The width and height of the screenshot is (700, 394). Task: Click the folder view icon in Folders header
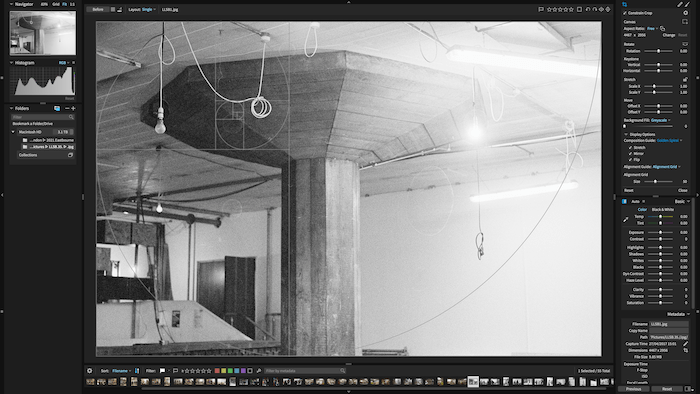click(x=57, y=108)
